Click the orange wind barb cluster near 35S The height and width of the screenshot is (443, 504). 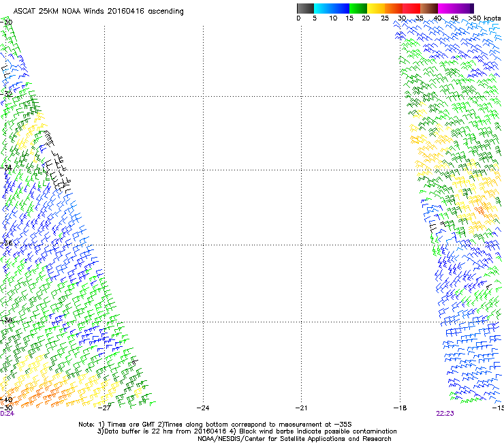[x=481, y=211]
